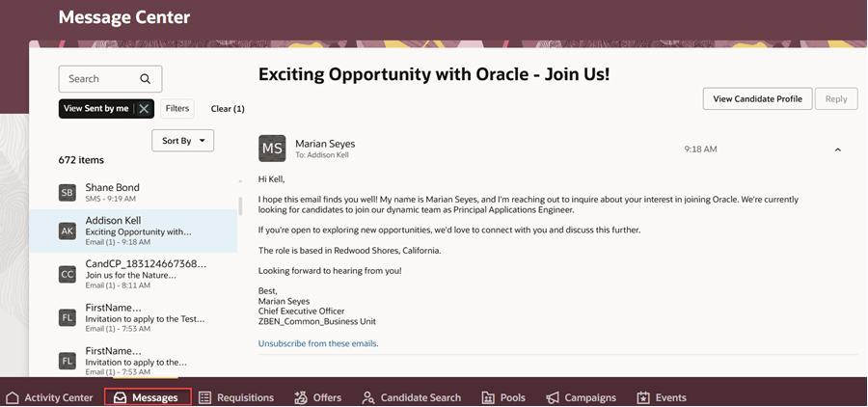
Task: Switch to the Messages tab
Action: coord(148,397)
